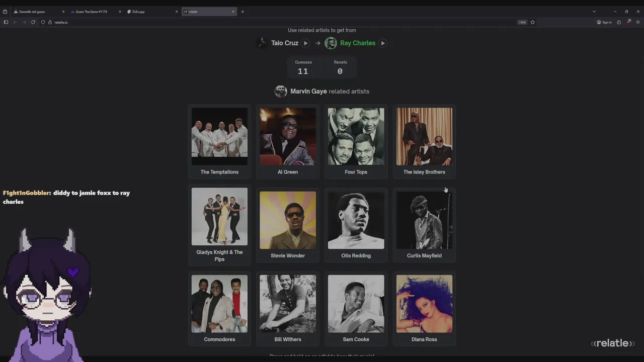
Task: Reset the 130% zoom level badge
Action: pos(522,22)
